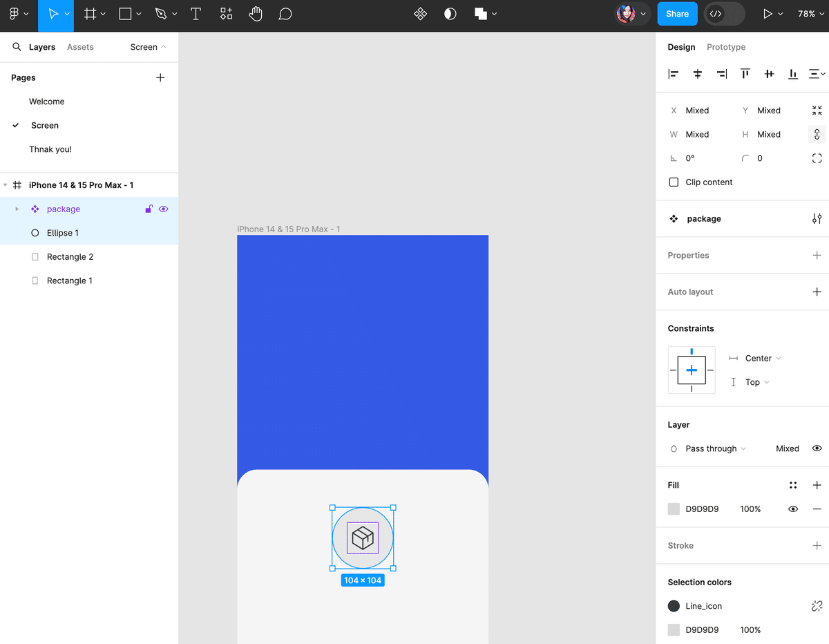The image size is (829, 644).
Task: Remove the D9D9D9 fill
Action: coord(817,509)
